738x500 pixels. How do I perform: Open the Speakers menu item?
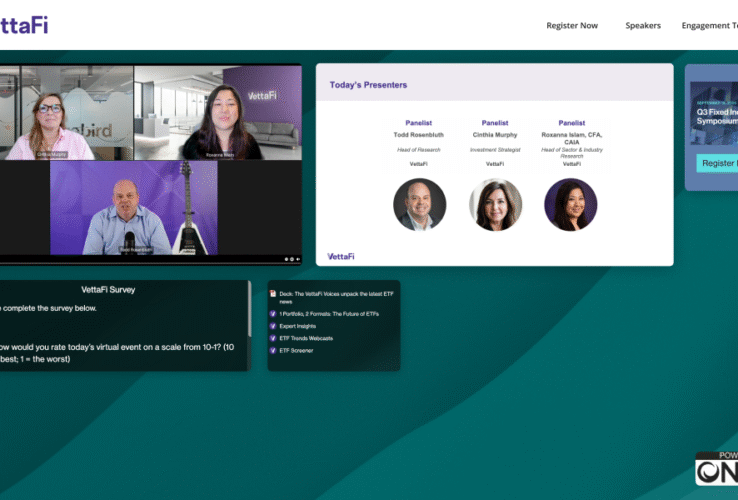(643, 26)
